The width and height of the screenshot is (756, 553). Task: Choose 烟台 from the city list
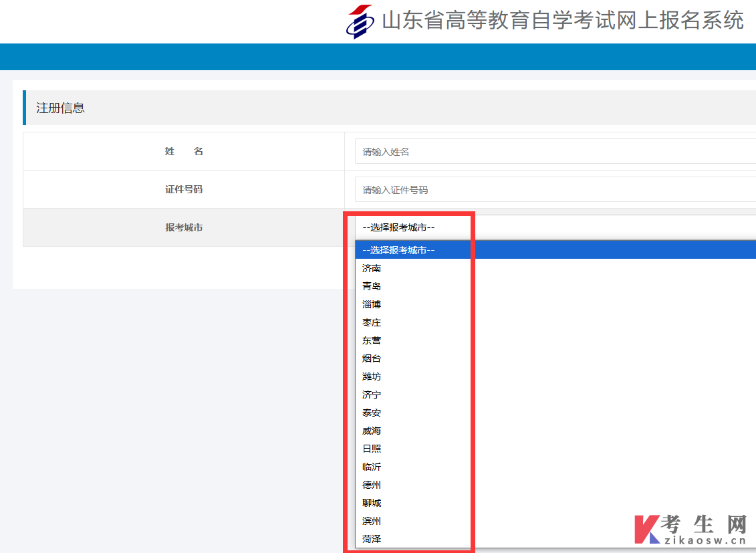click(x=555, y=358)
